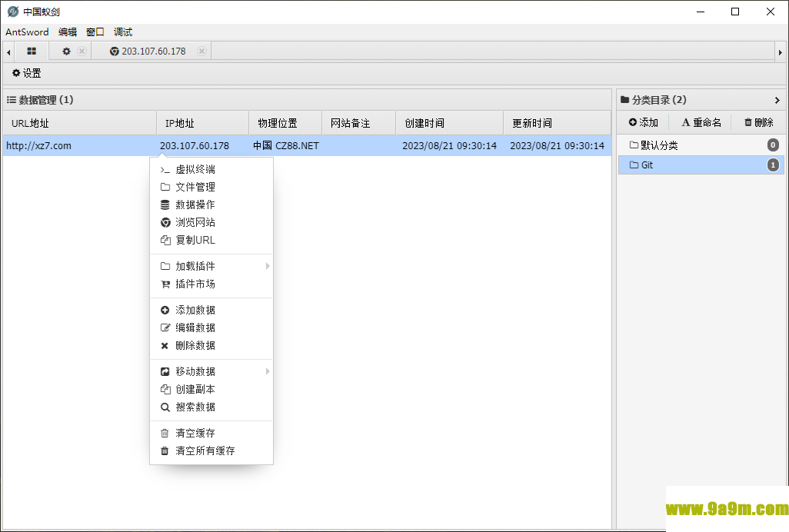Sort by the 网站备注 column header
This screenshot has height=532, width=789.
pos(359,123)
